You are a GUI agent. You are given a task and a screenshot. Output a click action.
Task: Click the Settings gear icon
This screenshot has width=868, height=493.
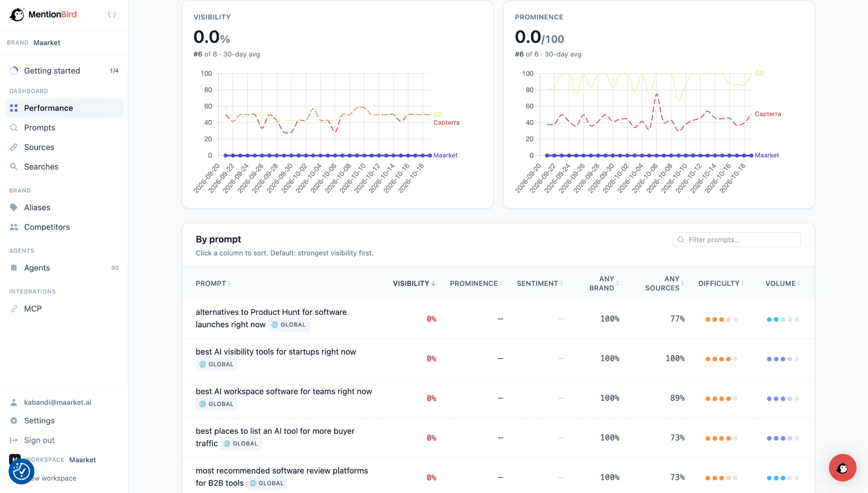coord(14,421)
